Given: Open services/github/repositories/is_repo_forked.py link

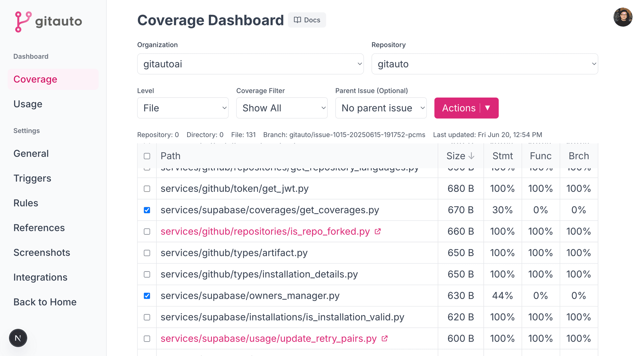Looking at the screenshot, I should pyautogui.click(x=265, y=231).
